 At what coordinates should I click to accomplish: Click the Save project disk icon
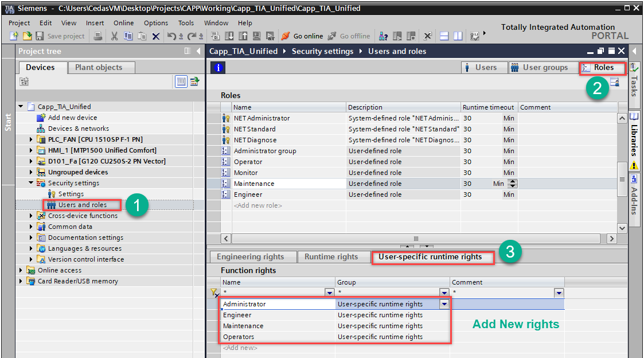point(40,36)
